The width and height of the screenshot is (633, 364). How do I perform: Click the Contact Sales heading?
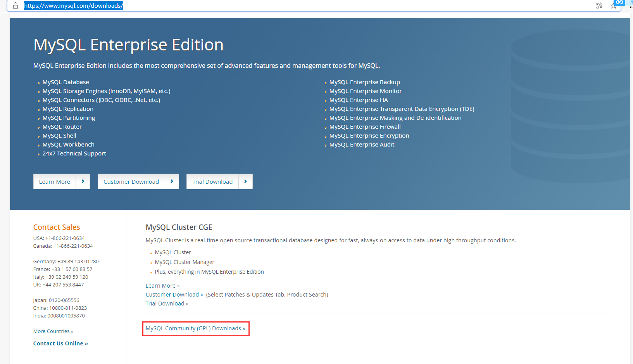click(x=57, y=227)
